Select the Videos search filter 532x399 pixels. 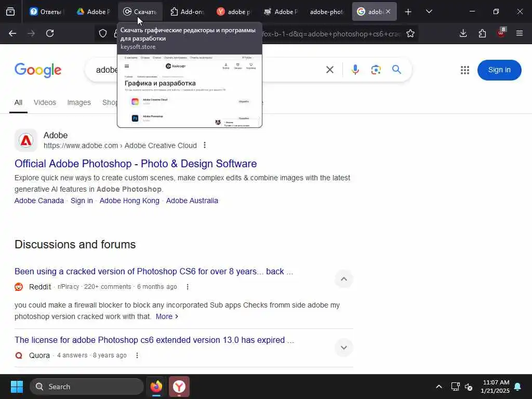[x=45, y=102]
